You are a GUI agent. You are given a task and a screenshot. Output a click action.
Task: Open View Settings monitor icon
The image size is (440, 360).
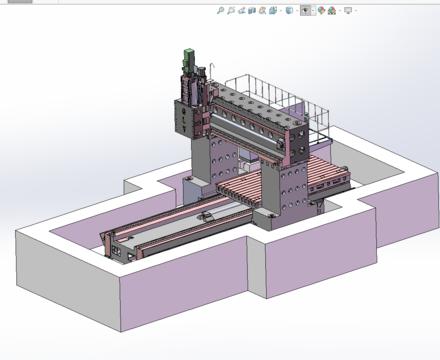348,11
